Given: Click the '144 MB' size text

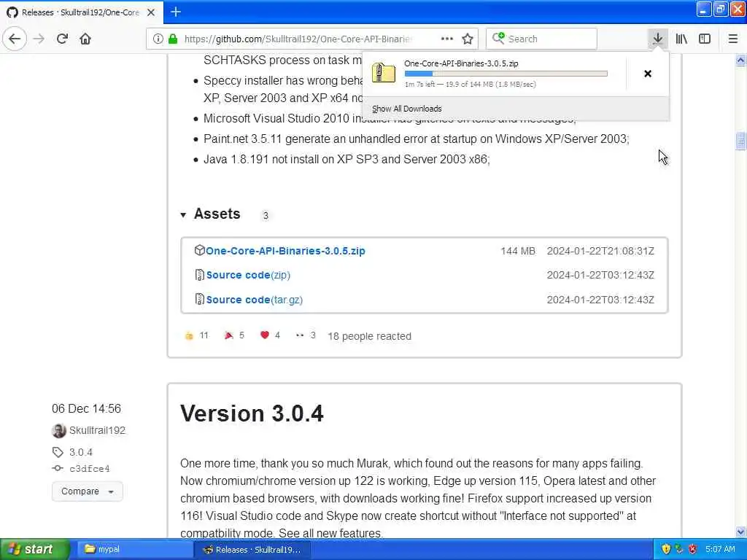Looking at the screenshot, I should [518, 251].
